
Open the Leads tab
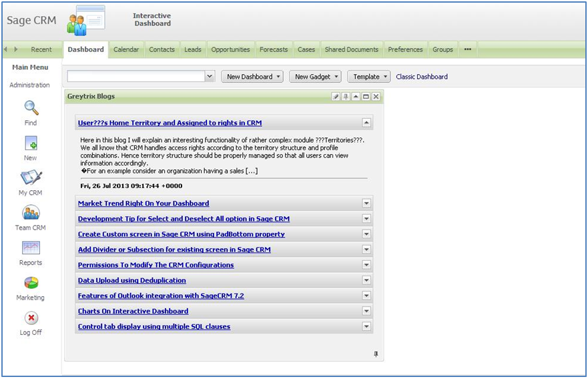pos(193,49)
